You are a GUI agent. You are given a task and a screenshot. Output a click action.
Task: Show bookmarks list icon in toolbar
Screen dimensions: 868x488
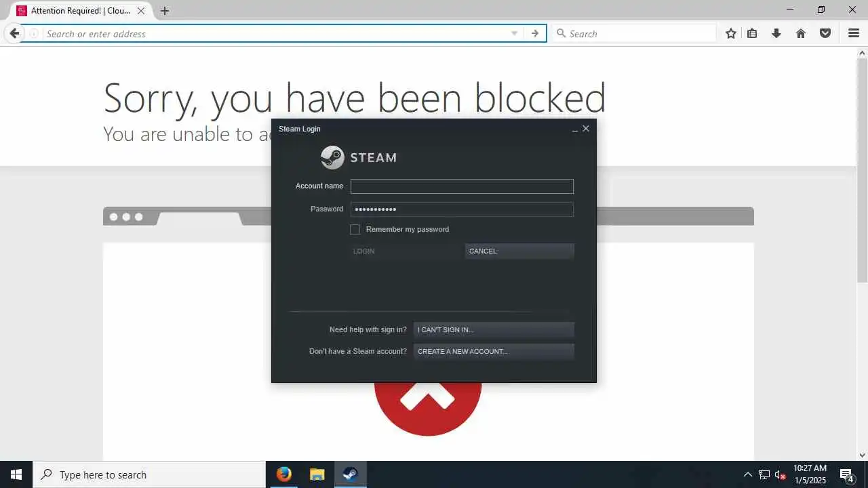pos(752,33)
